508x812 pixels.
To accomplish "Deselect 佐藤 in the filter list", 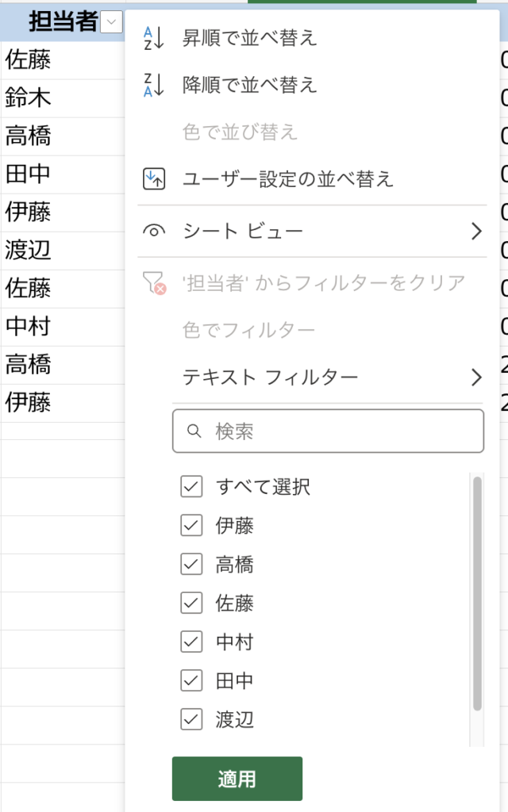I will [191, 603].
